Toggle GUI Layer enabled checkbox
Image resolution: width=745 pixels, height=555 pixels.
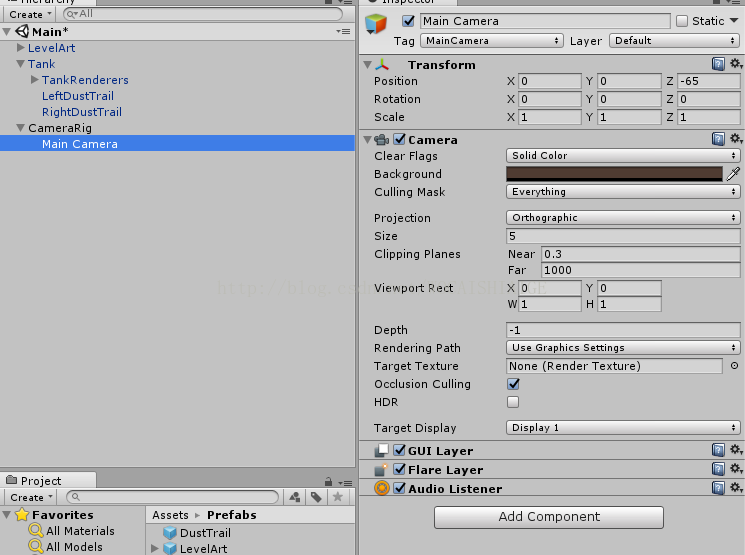(400, 450)
